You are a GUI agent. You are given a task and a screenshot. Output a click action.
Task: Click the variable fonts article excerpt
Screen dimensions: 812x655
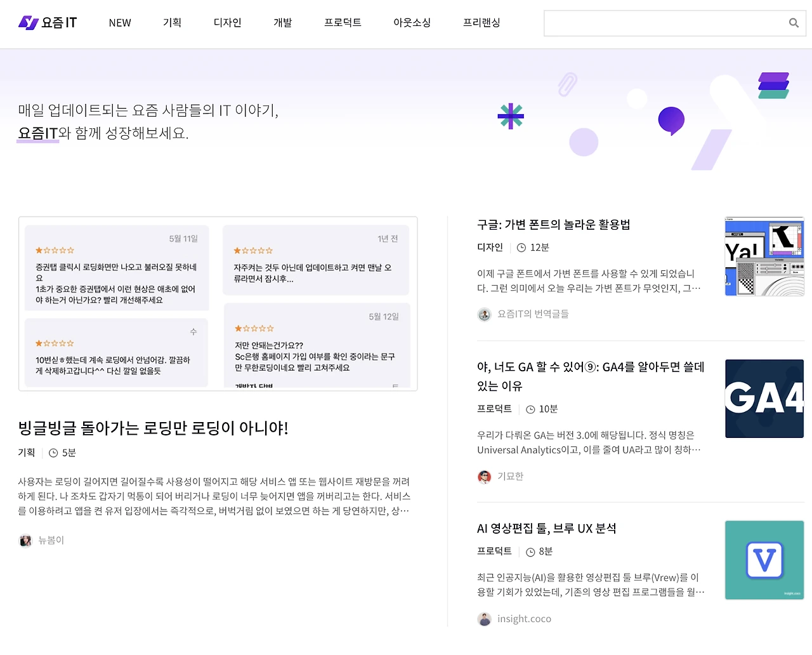coord(589,281)
